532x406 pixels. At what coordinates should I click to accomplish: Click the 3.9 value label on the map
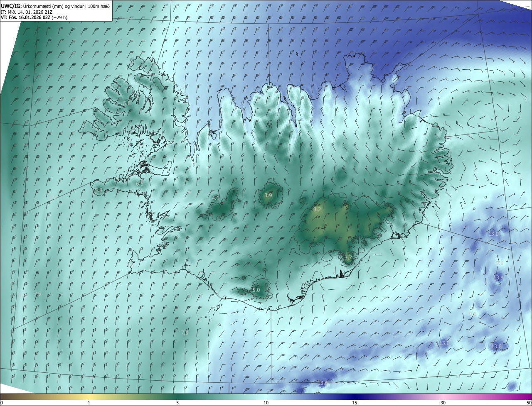point(268,195)
